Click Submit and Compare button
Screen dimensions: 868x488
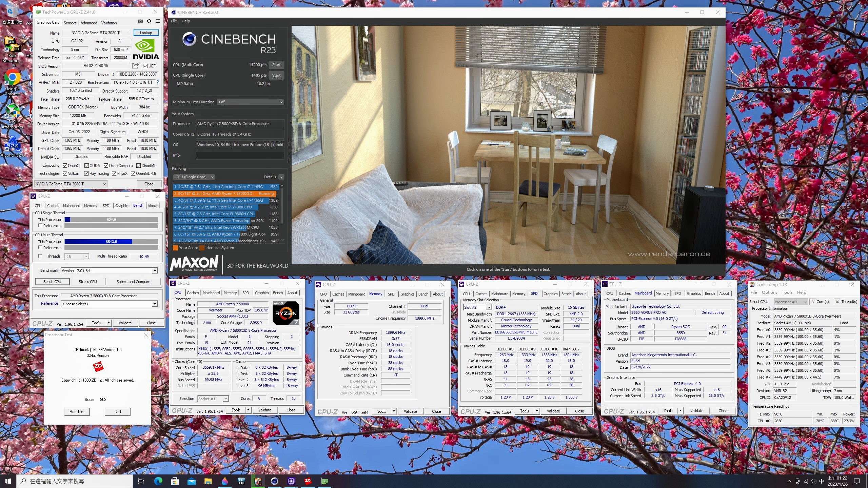pos(133,282)
